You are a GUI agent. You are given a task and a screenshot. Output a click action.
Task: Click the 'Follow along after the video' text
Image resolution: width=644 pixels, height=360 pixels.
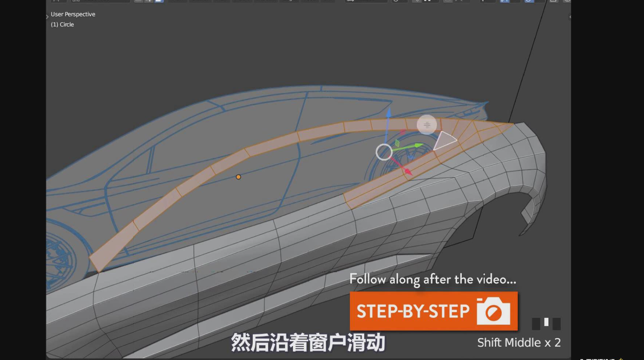(x=432, y=279)
